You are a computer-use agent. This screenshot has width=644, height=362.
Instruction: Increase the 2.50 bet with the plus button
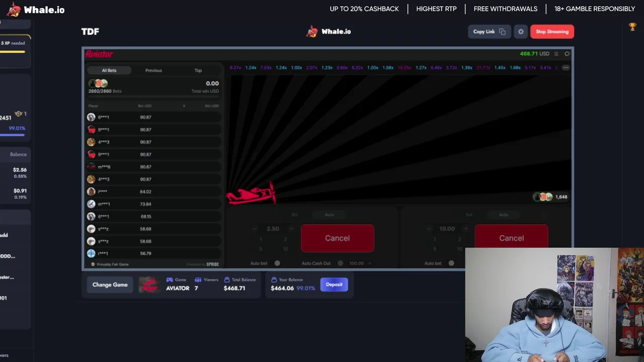pos(291,229)
